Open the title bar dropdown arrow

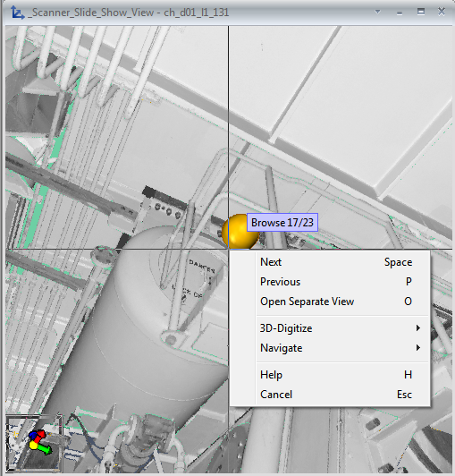point(377,12)
